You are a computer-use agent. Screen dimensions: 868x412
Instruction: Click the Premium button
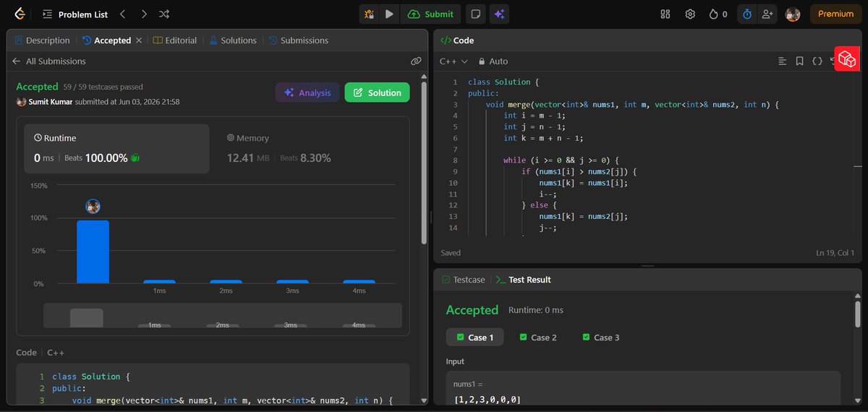pos(835,14)
